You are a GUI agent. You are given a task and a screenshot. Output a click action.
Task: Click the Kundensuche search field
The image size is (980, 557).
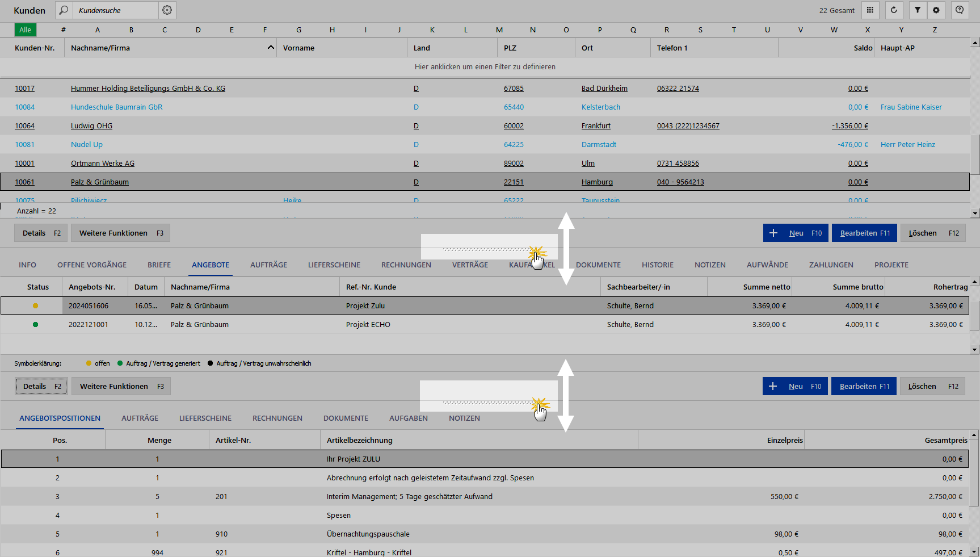pyautogui.click(x=116, y=10)
